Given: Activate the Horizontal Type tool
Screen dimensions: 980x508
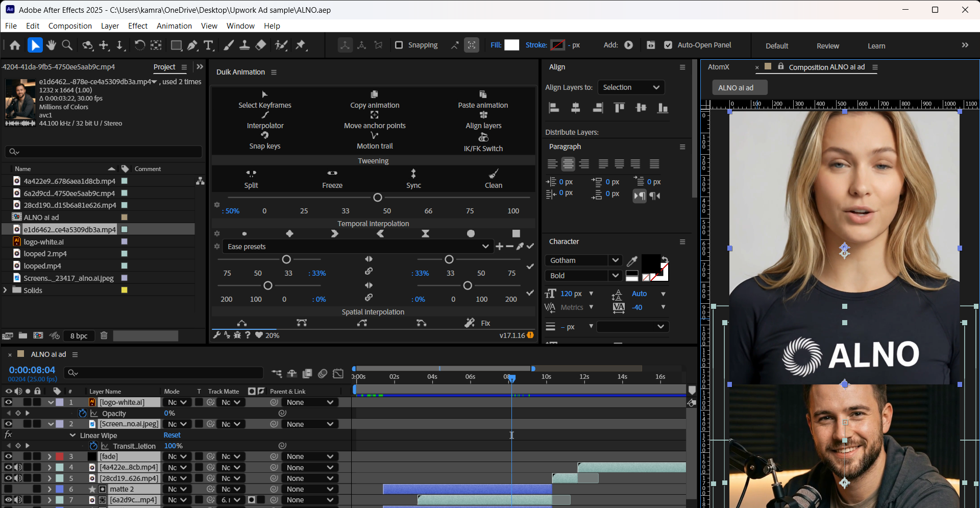Looking at the screenshot, I should [x=208, y=45].
